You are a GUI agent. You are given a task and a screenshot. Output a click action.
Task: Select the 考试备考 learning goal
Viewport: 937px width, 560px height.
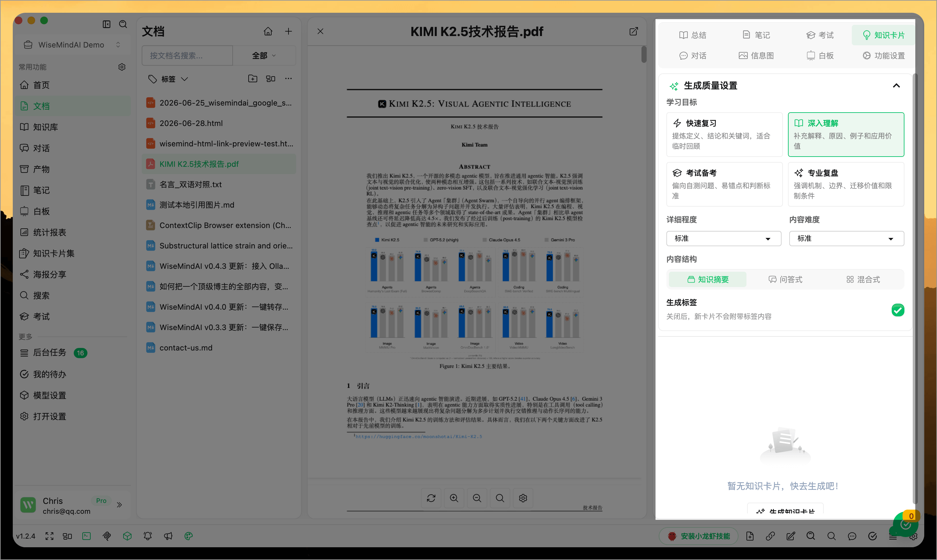[724, 184]
